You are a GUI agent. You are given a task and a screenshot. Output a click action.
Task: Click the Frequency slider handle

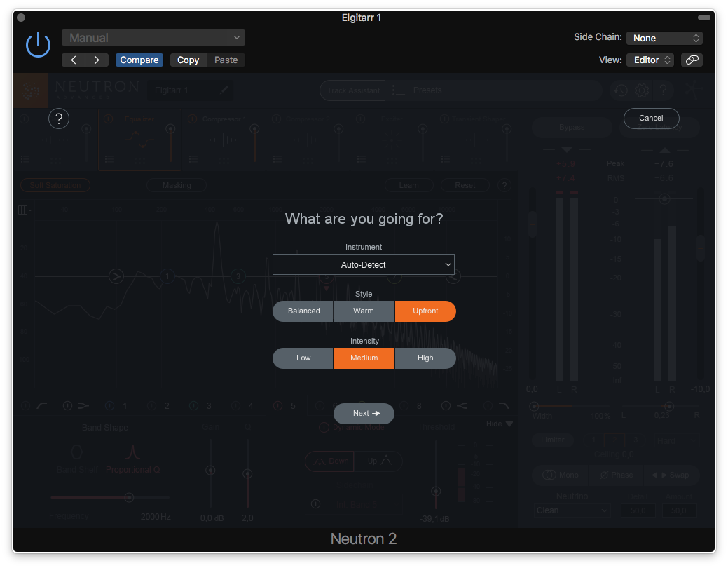tap(129, 497)
